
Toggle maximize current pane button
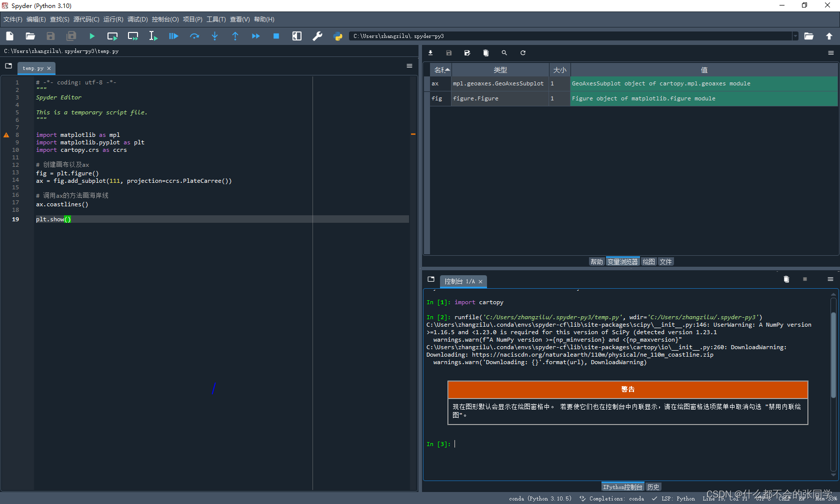297,36
